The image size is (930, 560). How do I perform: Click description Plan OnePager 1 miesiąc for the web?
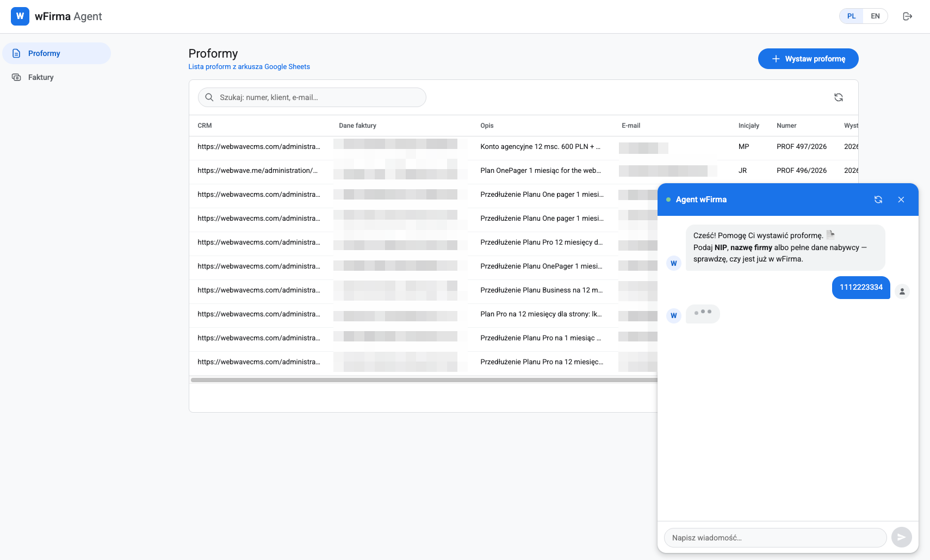(541, 171)
